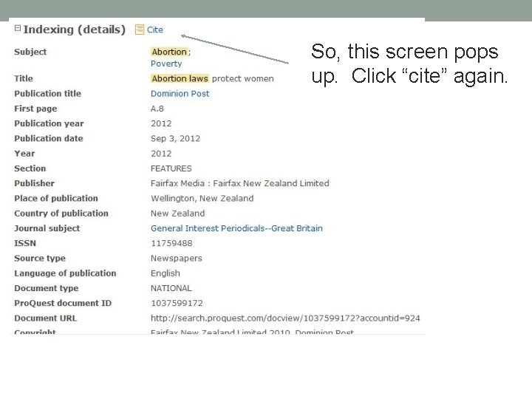This screenshot has height=399, width=532.
Task: Click the 'Indexing (details)' heading
Action: [x=75, y=30]
